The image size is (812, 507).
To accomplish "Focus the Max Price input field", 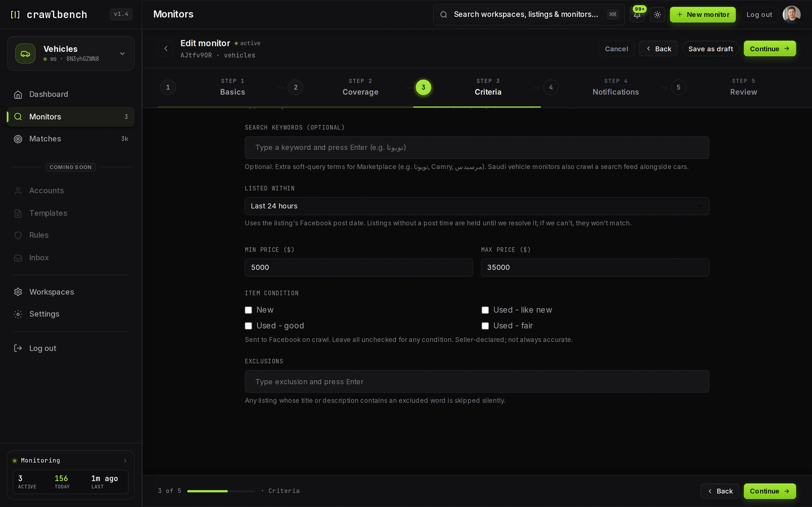I will point(595,268).
